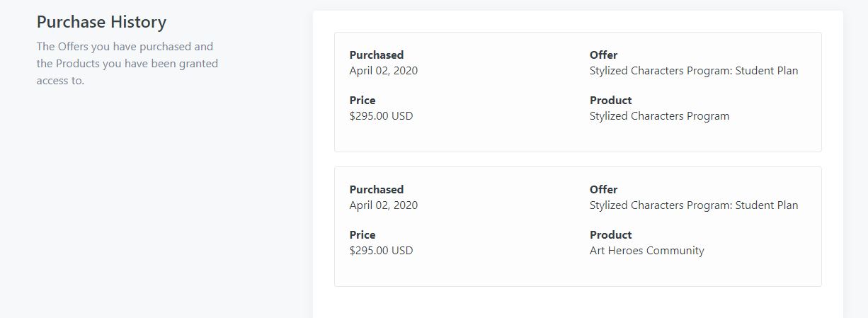Click the Product label above Art Heroes Community

(610, 235)
